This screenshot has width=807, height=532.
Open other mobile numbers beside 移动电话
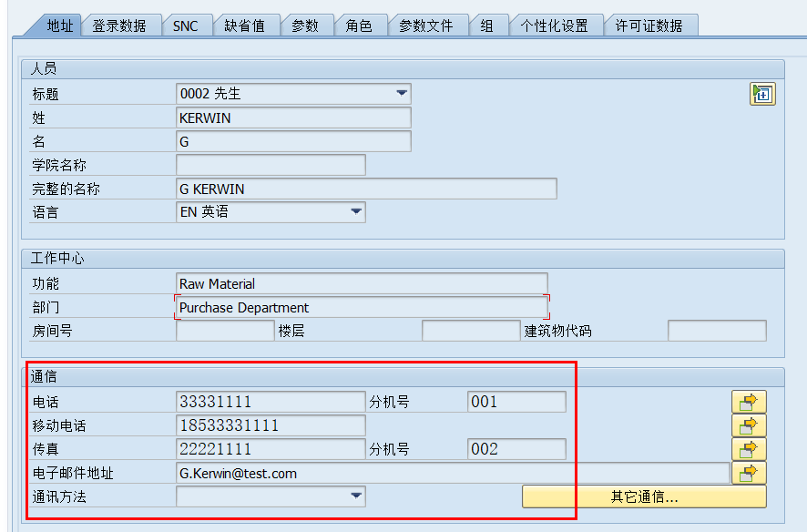click(748, 425)
